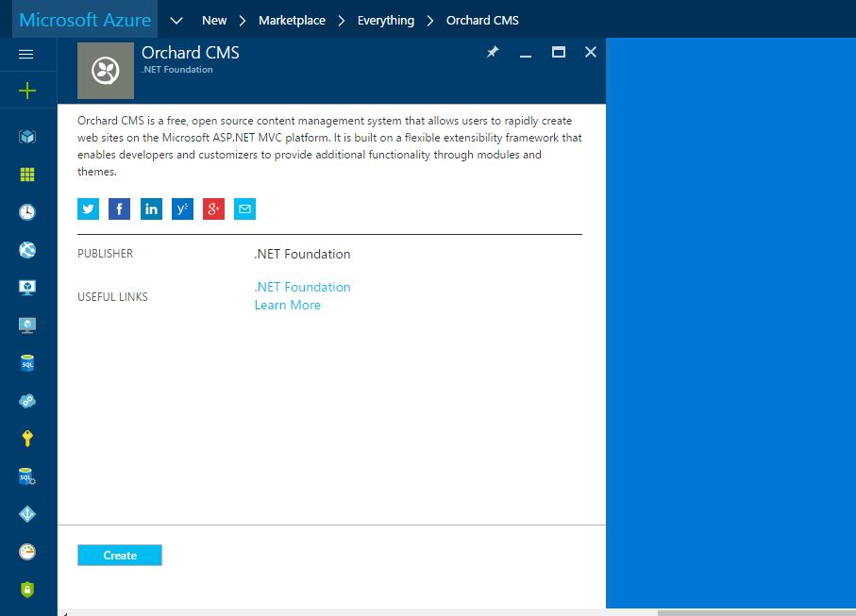Maximize the Orchard CMS blade
The width and height of the screenshot is (856, 616).
point(558,52)
